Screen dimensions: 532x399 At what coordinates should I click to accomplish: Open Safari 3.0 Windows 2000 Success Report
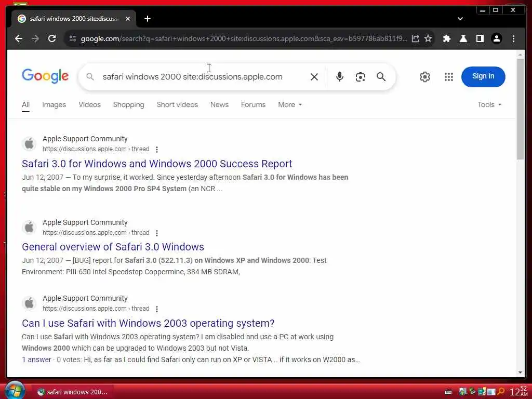(157, 164)
